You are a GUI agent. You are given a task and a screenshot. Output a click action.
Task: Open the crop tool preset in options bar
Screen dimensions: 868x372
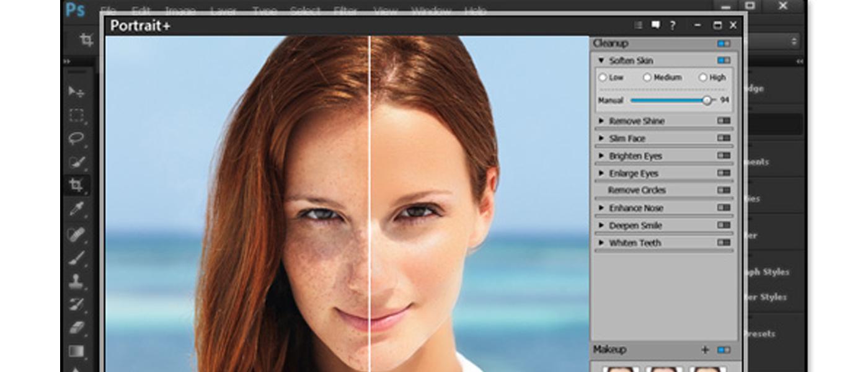coord(87,41)
